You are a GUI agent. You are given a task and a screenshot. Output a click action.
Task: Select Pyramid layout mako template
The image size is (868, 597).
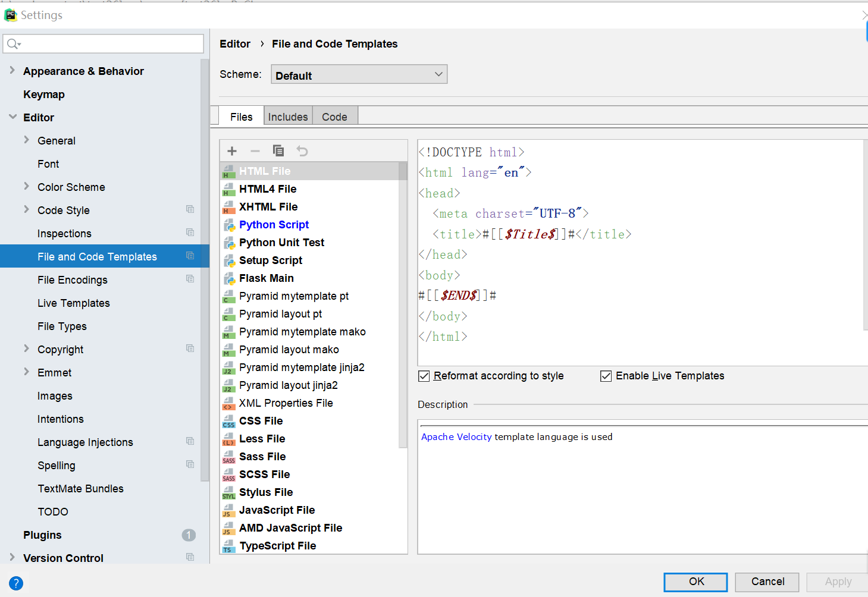pos(289,350)
